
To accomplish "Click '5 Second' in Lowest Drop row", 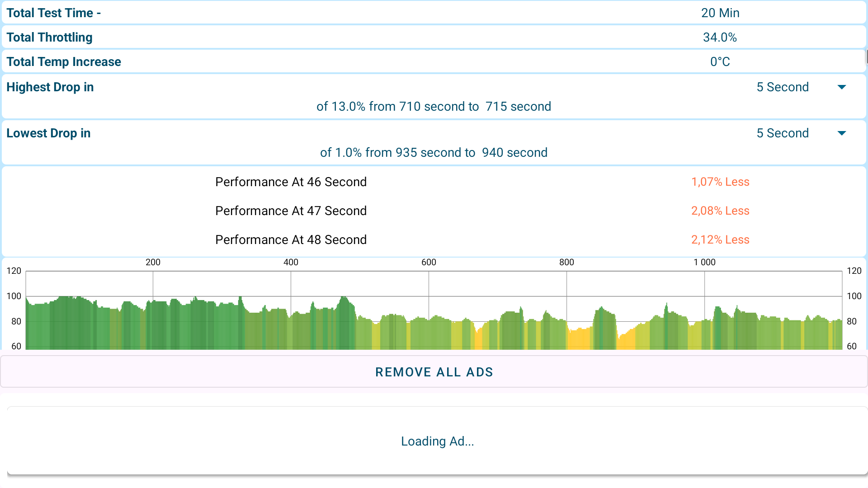I will (x=782, y=133).
